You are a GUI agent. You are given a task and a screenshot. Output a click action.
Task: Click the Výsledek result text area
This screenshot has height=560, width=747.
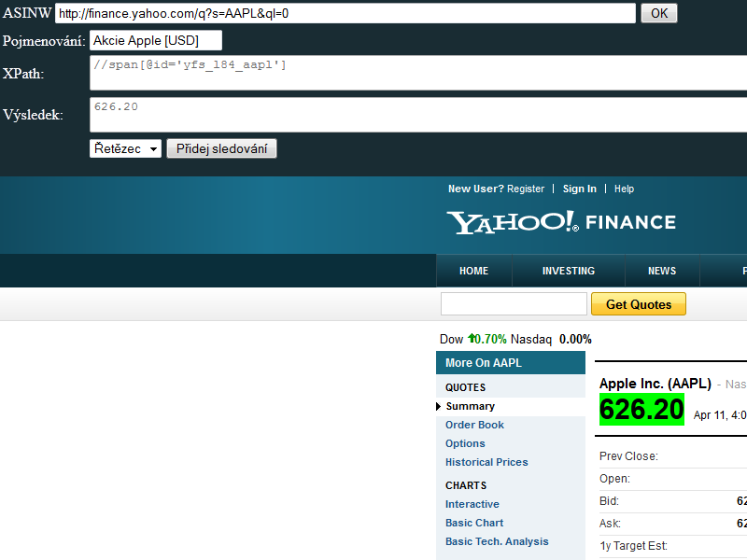click(x=418, y=115)
